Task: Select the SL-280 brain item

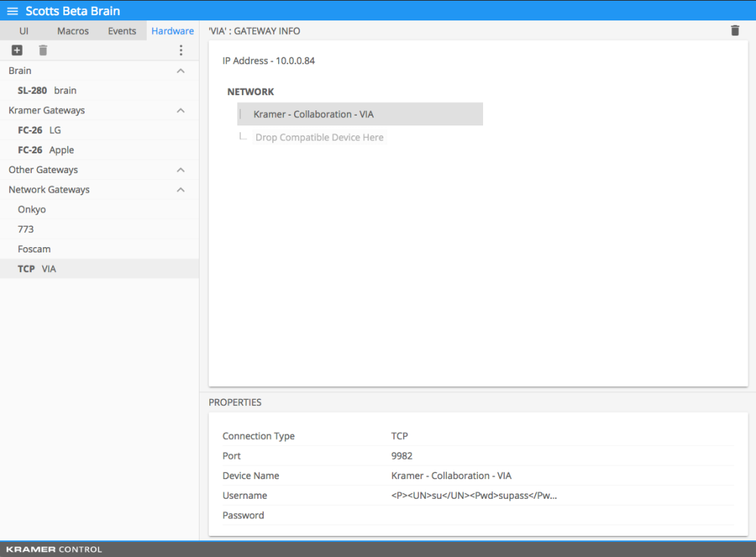Action: [x=99, y=91]
